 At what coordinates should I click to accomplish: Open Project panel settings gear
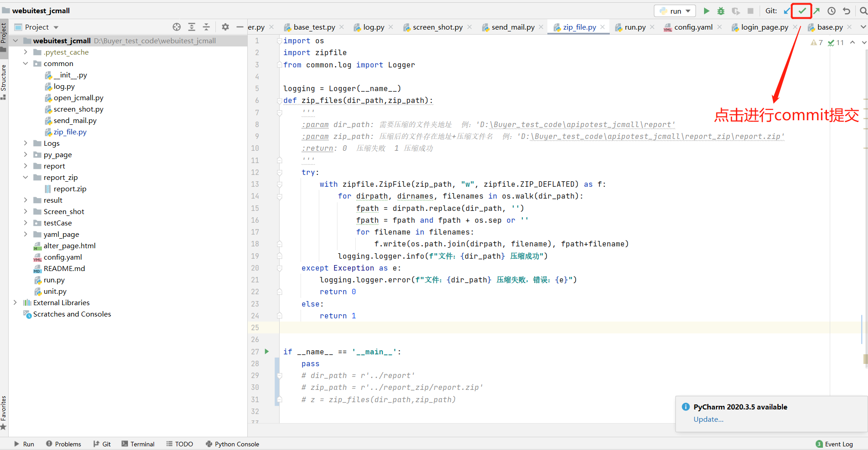tap(225, 27)
